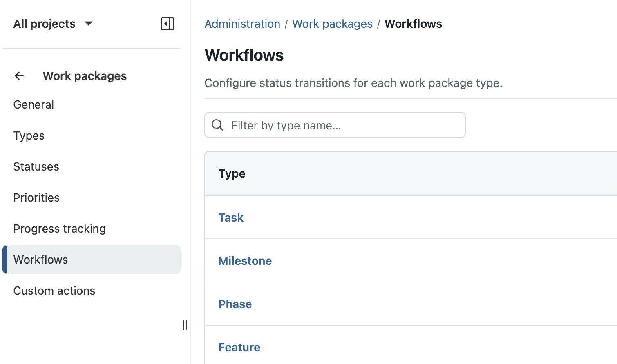Open the Task workflow configuration
617x364 pixels.
(x=231, y=218)
